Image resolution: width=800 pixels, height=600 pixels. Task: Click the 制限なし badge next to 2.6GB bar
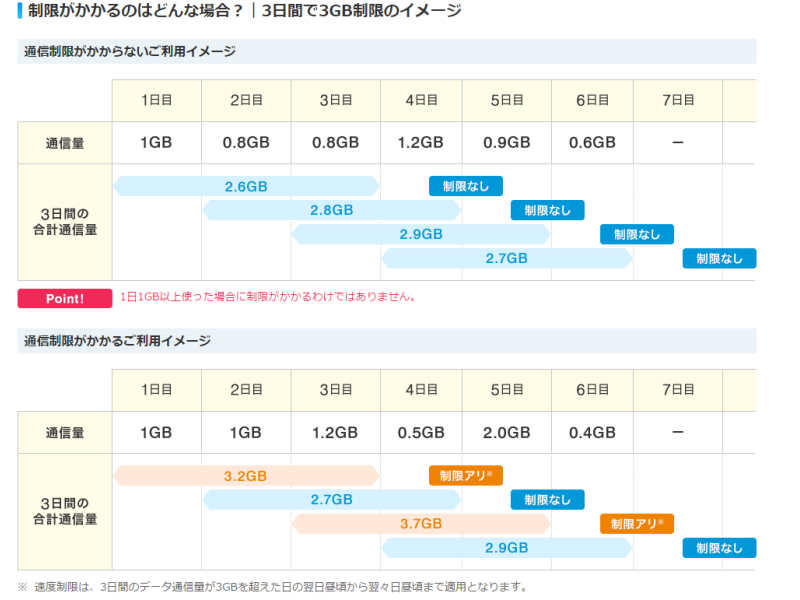coord(465,186)
